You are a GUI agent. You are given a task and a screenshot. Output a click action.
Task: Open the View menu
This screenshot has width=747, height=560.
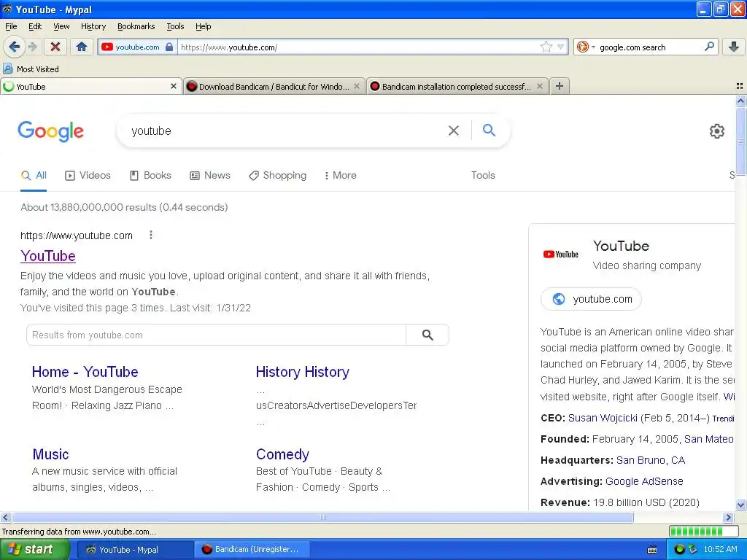[61, 26]
